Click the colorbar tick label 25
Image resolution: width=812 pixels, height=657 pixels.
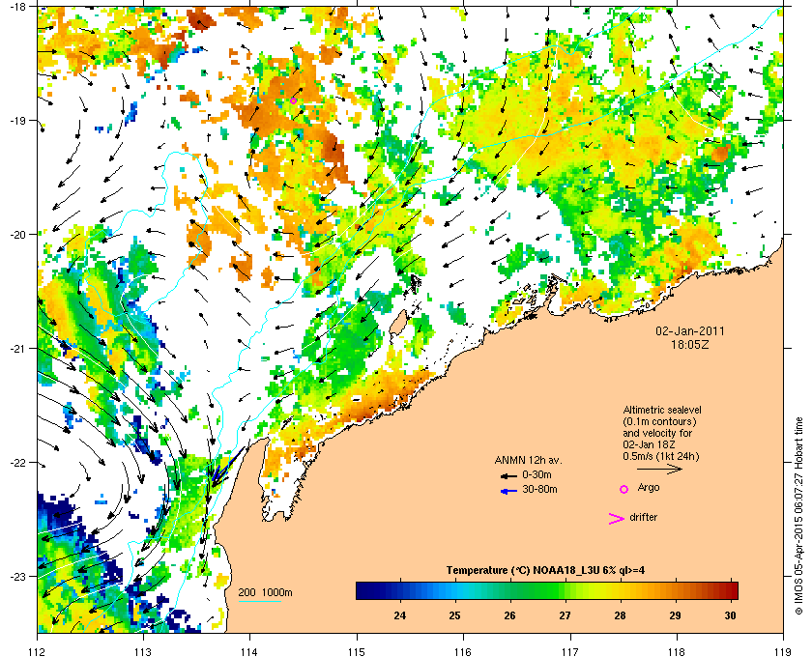coord(454,615)
